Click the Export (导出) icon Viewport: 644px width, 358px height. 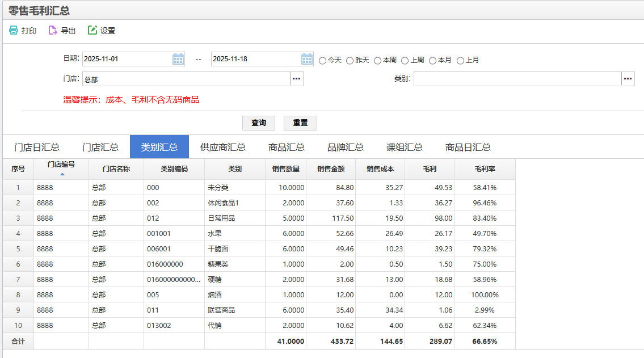53,31
